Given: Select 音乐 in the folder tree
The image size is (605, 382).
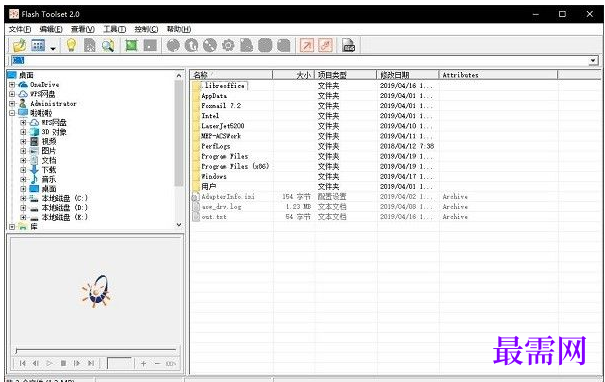Looking at the screenshot, I should click(x=49, y=179).
